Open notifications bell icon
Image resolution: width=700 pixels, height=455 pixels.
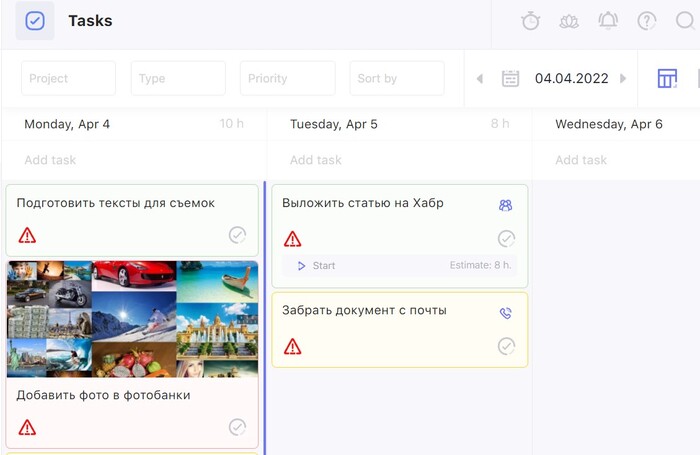pos(608,21)
